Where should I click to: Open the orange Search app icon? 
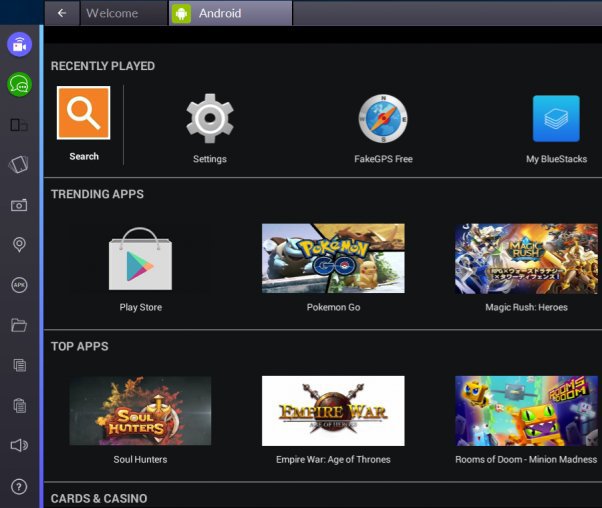(84, 113)
